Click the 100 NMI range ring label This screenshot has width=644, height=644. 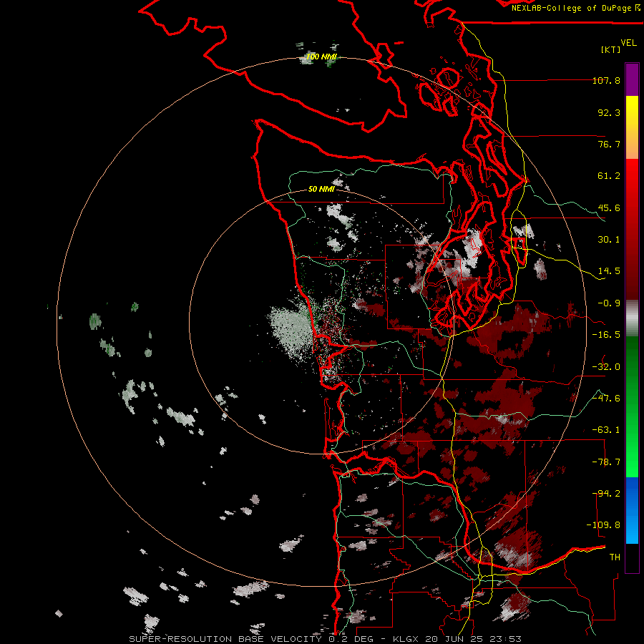(x=321, y=57)
